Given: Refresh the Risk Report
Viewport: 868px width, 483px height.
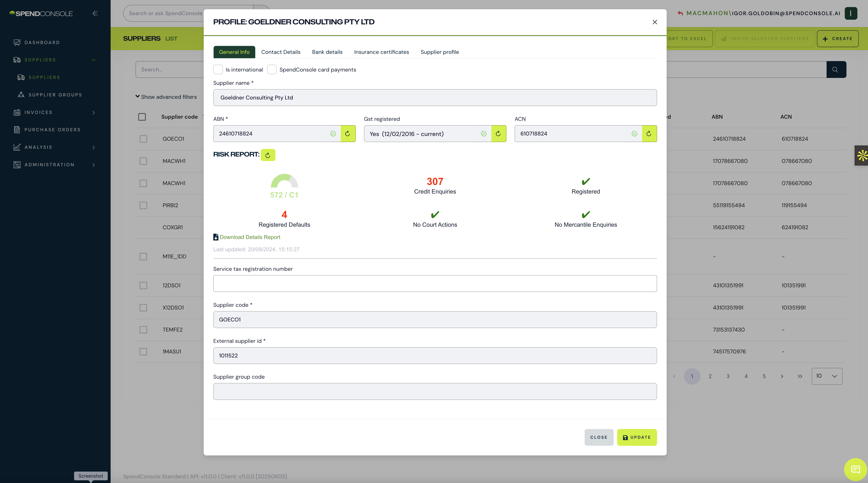Looking at the screenshot, I should pyautogui.click(x=268, y=155).
